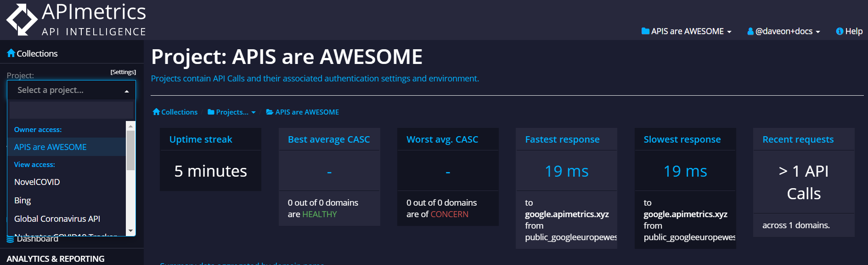Click the home icon beside sidebar Collections

[11, 53]
